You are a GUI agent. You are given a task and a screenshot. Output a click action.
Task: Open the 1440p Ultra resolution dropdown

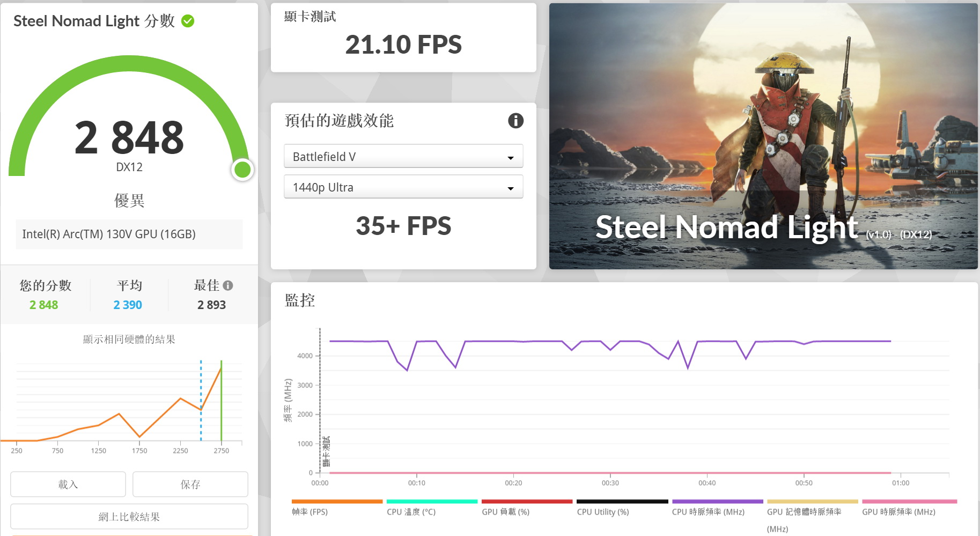(403, 187)
